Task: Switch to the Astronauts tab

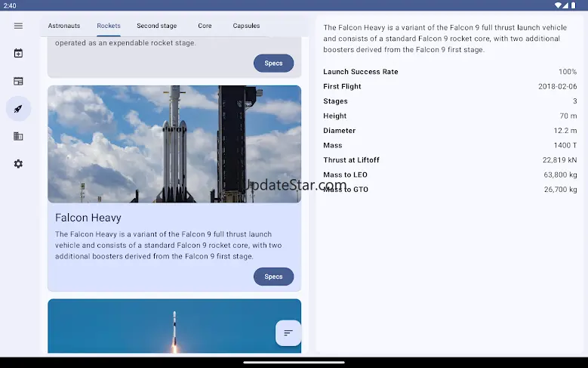Action: coord(64,26)
